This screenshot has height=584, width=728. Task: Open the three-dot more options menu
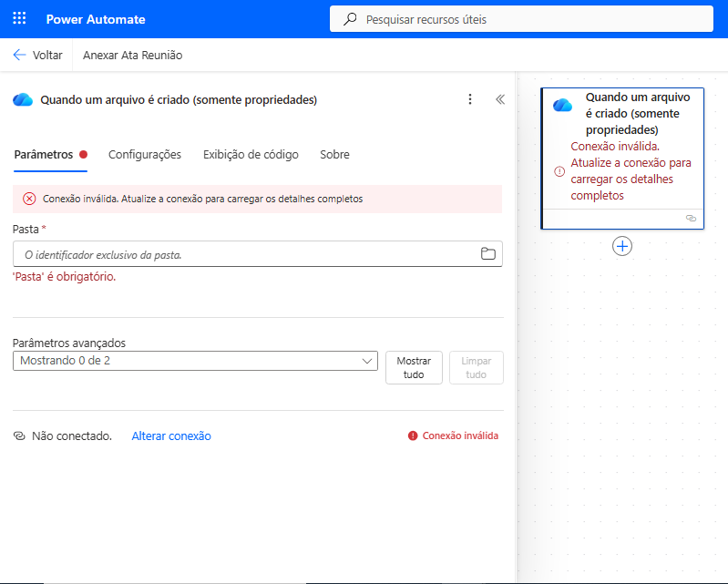click(x=470, y=99)
